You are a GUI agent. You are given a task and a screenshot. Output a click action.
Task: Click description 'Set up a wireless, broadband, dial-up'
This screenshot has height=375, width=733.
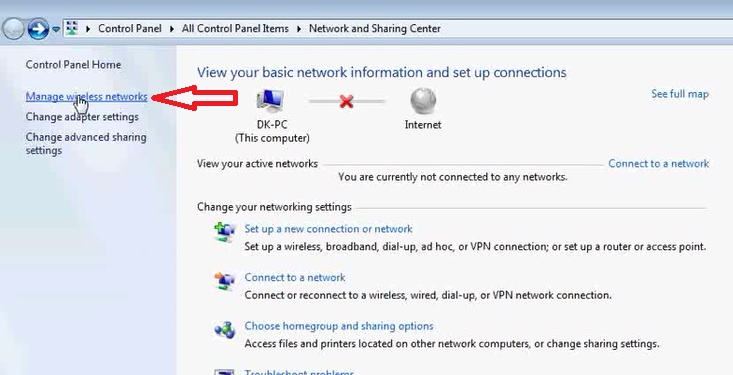[x=475, y=246]
